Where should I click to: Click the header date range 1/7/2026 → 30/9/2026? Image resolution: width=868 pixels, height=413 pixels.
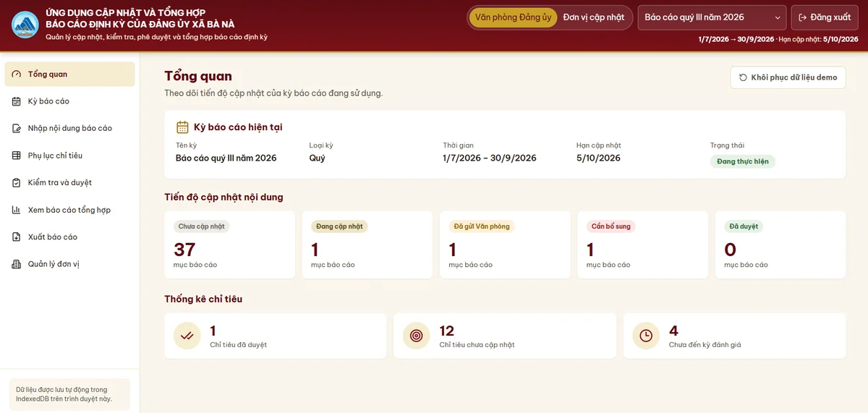[x=736, y=39]
